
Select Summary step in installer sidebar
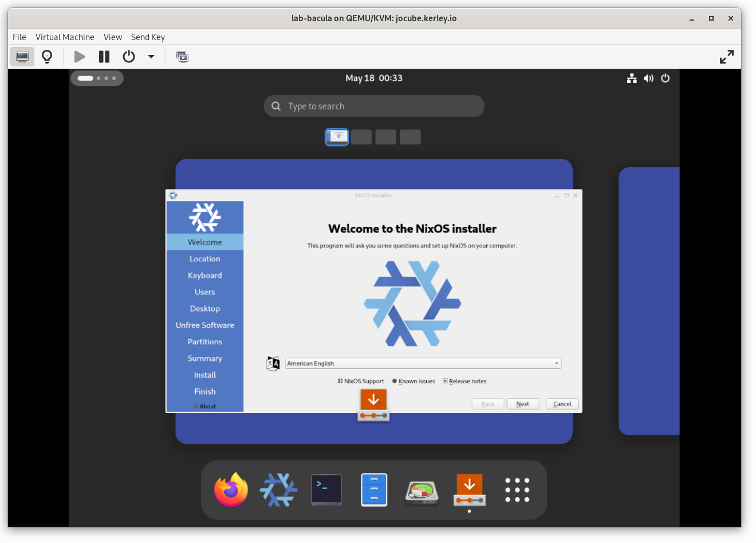(205, 359)
